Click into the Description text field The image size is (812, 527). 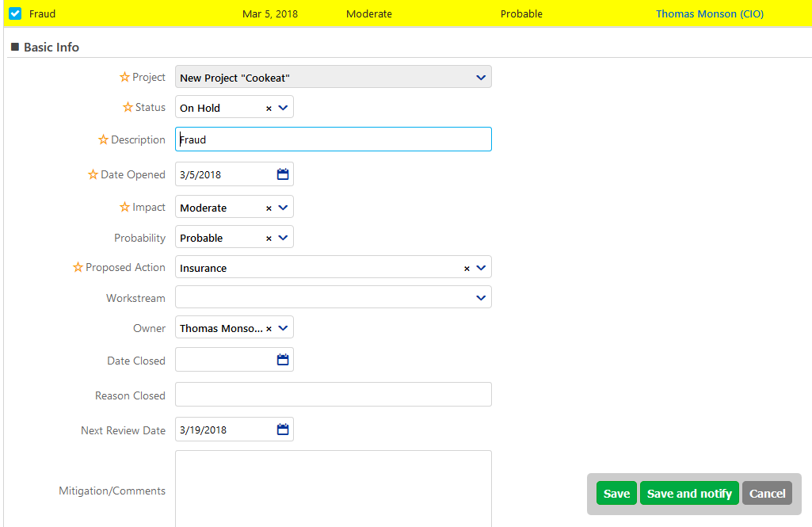pyautogui.click(x=333, y=139)
